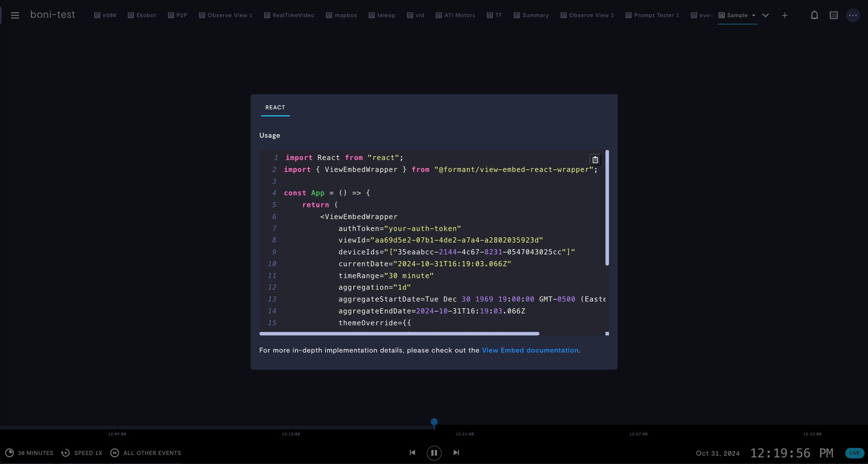Click the View Embed documentation link
The width and height of the screenshot is (868, 464).
pyautogui.click(x=530, y=350)
